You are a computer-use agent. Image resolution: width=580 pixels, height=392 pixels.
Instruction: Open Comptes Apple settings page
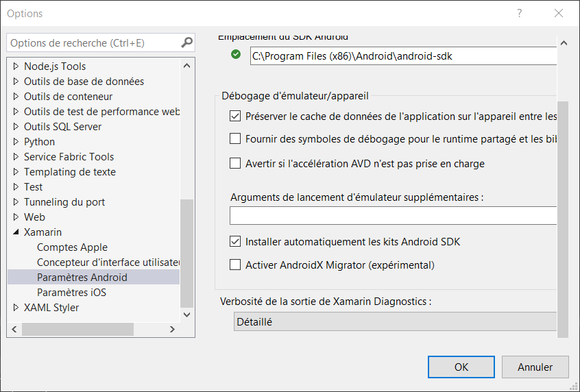tap(72, 247)
